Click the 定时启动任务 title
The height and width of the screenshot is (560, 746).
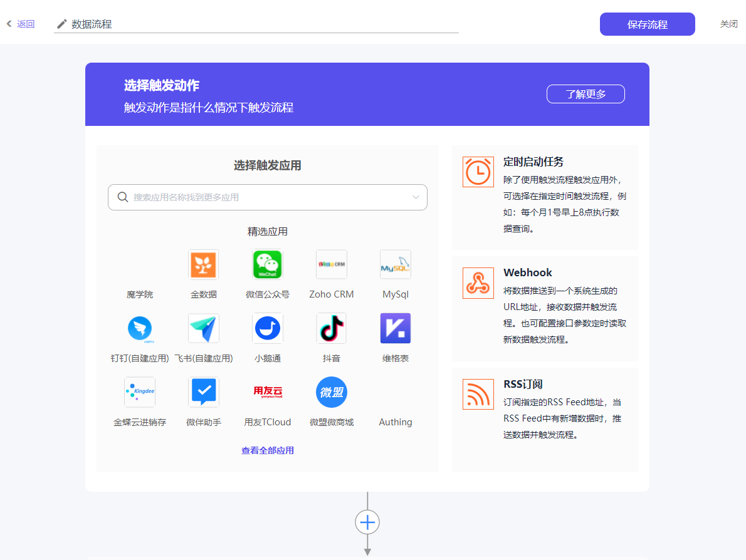(x=533, y=162)
